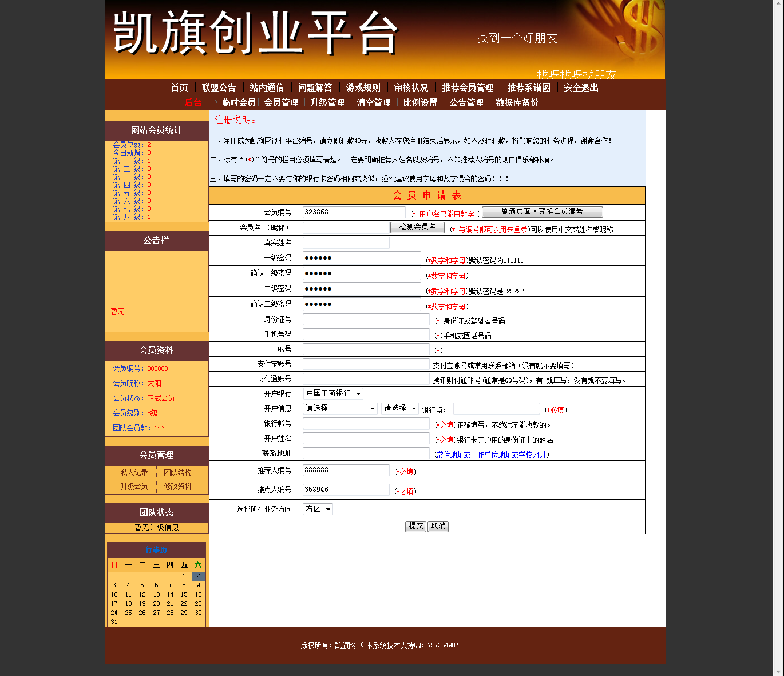The image size is (784, 676).
Task: Click the 检测会员名 check button
Action: (417, 227)
